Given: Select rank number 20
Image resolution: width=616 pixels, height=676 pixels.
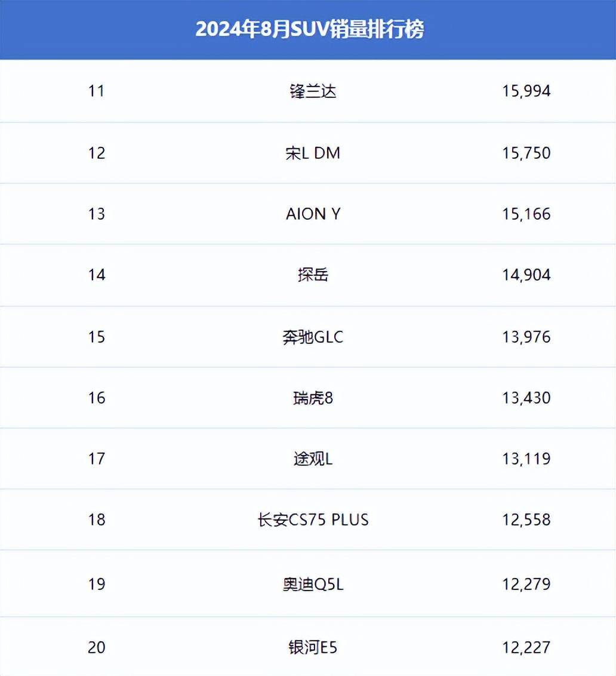Looking at the screenshot, I should [97, 647].
